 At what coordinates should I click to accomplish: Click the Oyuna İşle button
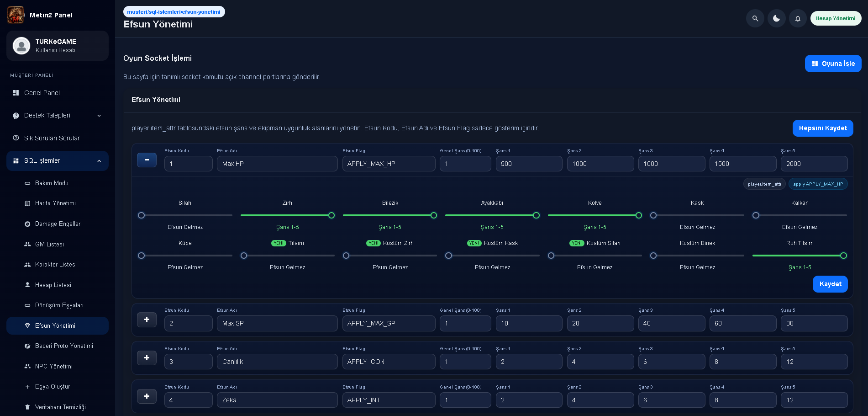833,64
